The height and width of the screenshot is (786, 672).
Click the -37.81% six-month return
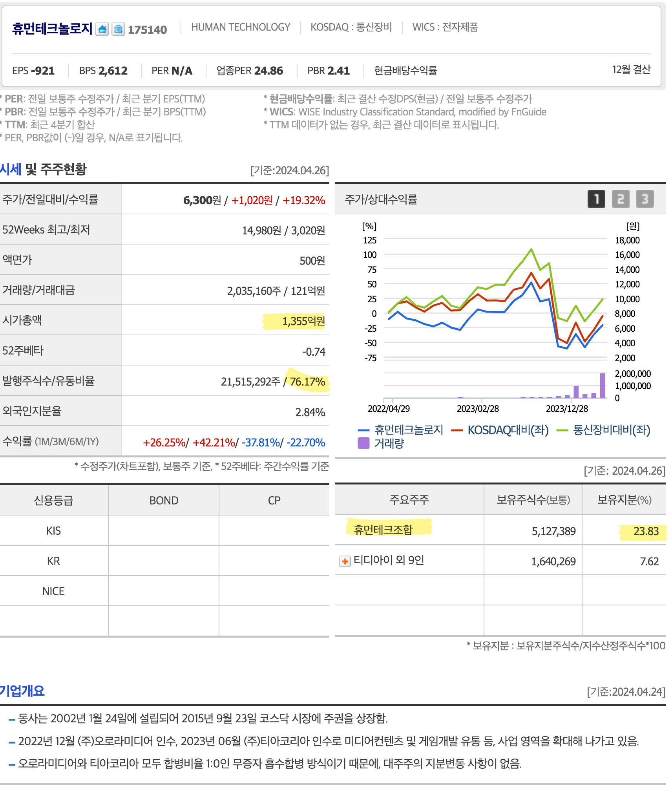pos(261,442)
